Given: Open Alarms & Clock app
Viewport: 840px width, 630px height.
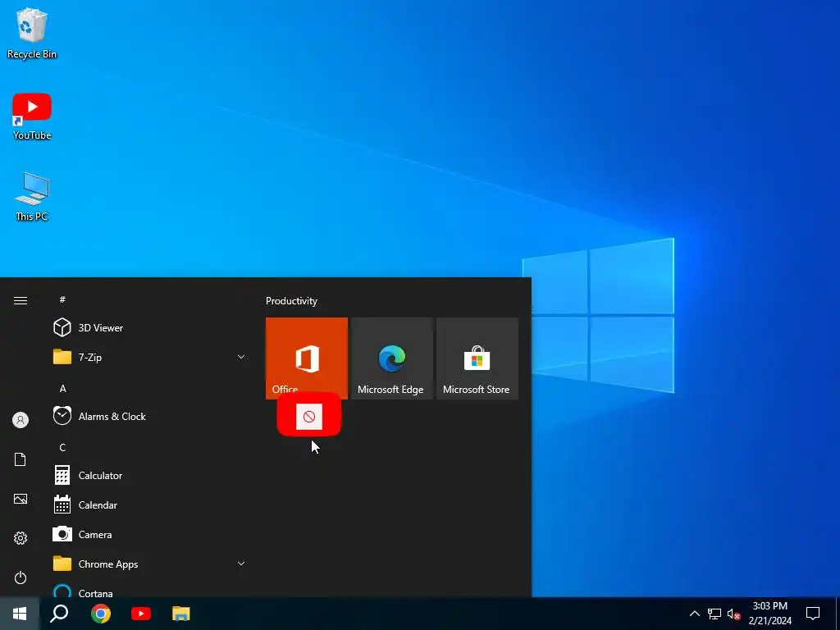Looking at the screenshot, I should tap(149, 416).
